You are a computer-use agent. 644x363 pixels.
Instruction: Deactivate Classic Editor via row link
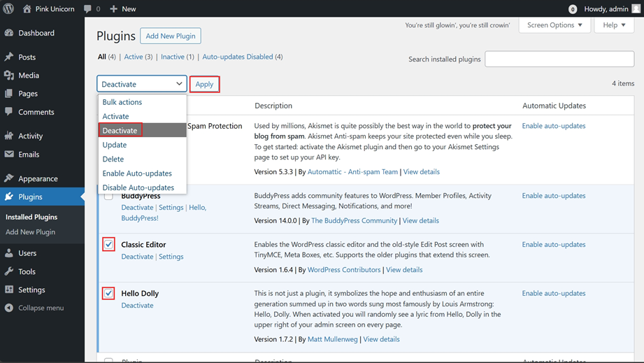tap(137, 256)
